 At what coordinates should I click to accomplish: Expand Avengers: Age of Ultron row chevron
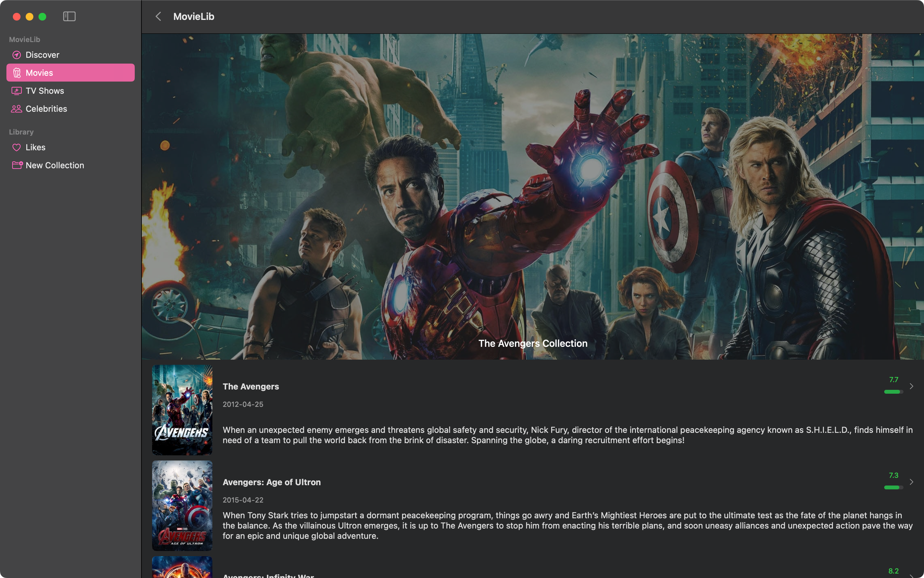coord(911,482)
